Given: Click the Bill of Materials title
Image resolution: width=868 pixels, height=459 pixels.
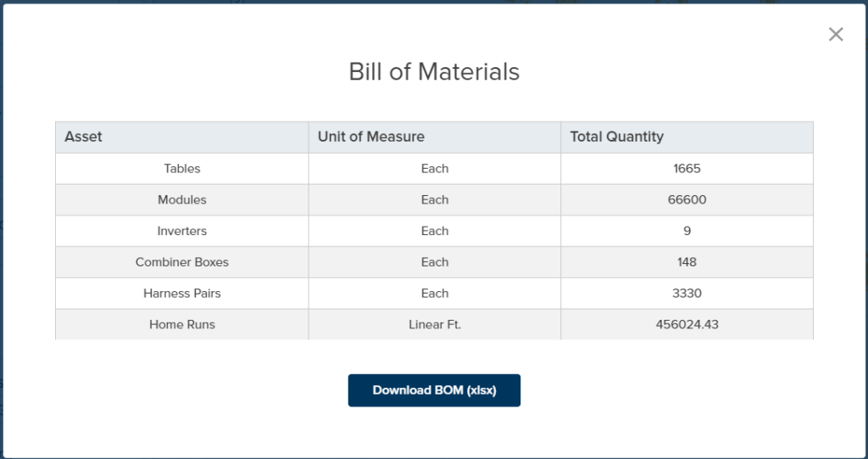Looking at the screenshot, I should 434,72.
